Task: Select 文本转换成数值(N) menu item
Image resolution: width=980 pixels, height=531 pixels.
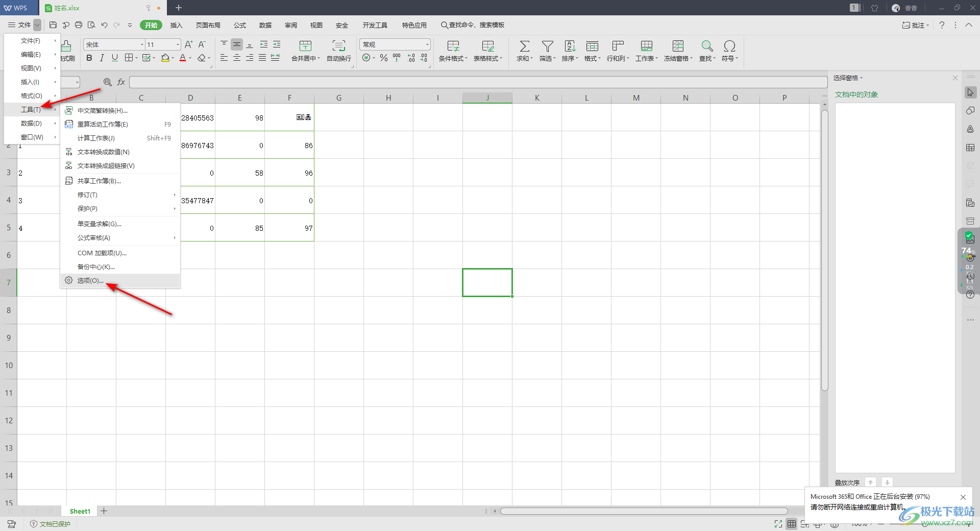Action: coord(120,152)
